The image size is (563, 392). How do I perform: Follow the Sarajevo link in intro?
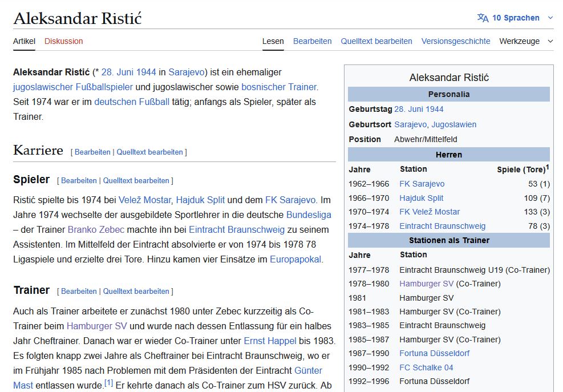[x=186, y=72]
